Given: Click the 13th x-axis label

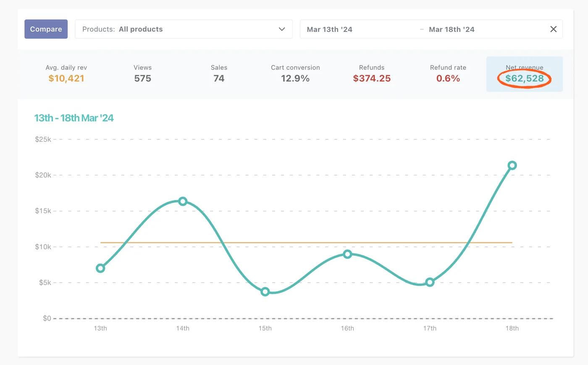Looking at the screenshot, I should [x=100, y=328].
